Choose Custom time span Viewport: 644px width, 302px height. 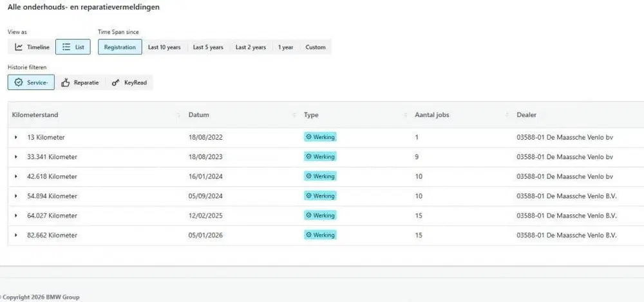pyautogui.click(x=316, y=47)
